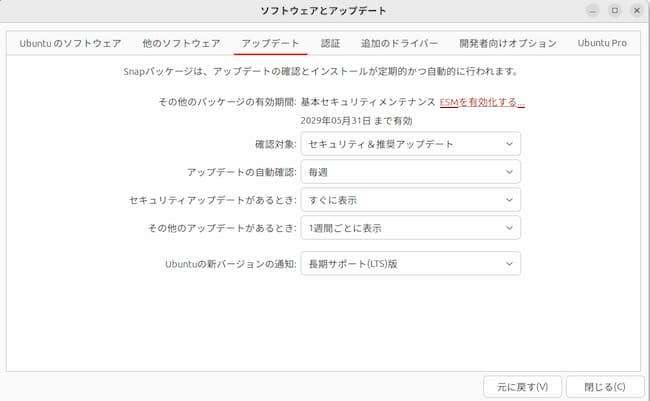
Task: Click the 閉じる(C) button
Action: [605, 387]
